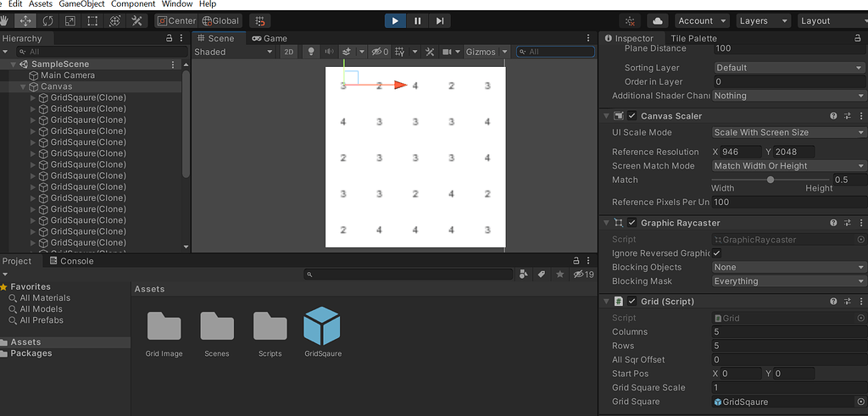Open the Grid (Script) help icon
Screen dimensions: 868x416
tap(833, 302)
